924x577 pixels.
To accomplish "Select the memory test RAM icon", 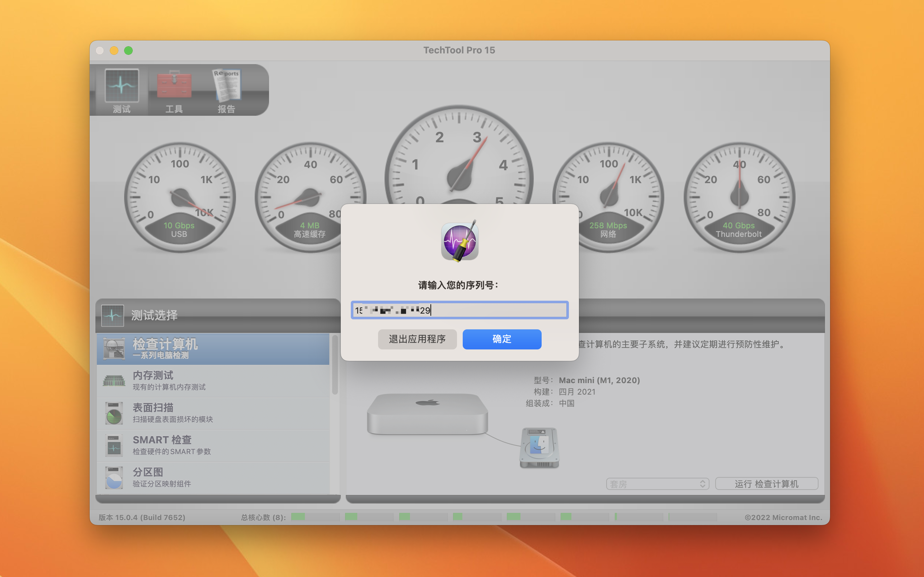I will point(114,381).
